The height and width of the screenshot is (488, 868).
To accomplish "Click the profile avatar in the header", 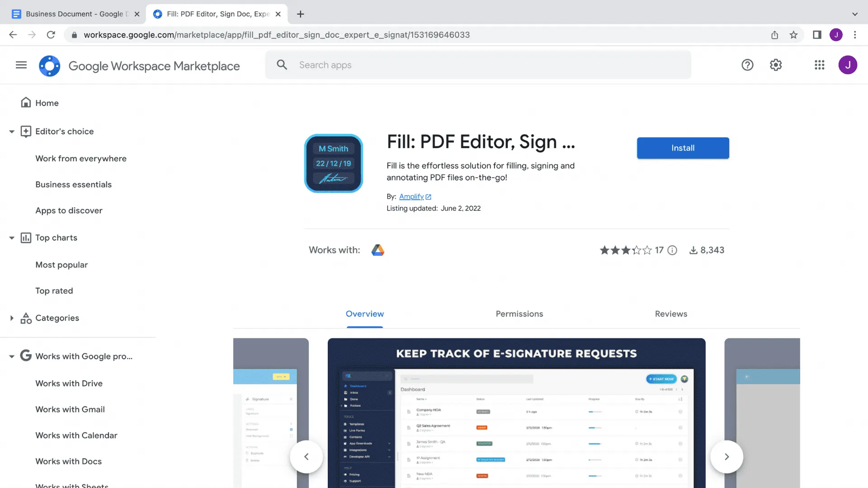I will (x=849, y=65).
